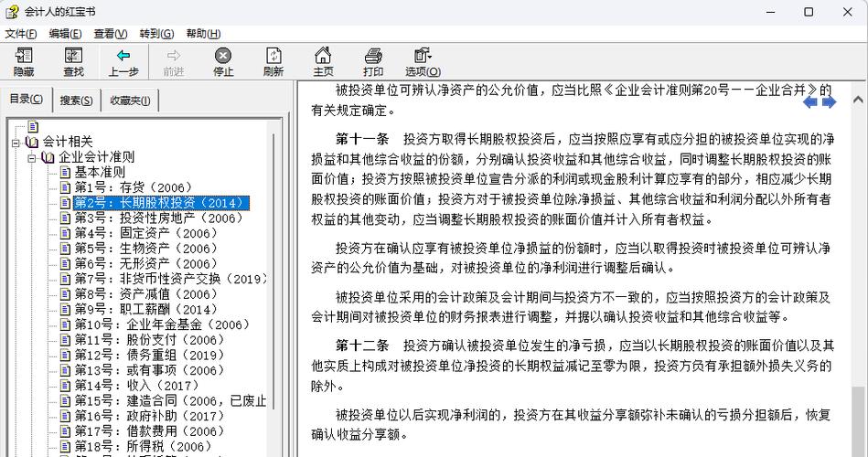
Task: Open the 编辑(E) menu
Action: point(65,34)
